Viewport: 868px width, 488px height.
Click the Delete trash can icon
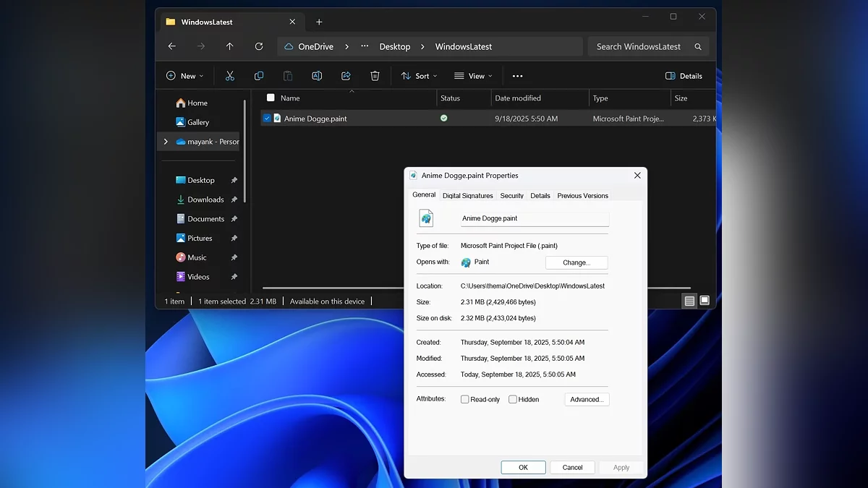[x=375, y=76]
